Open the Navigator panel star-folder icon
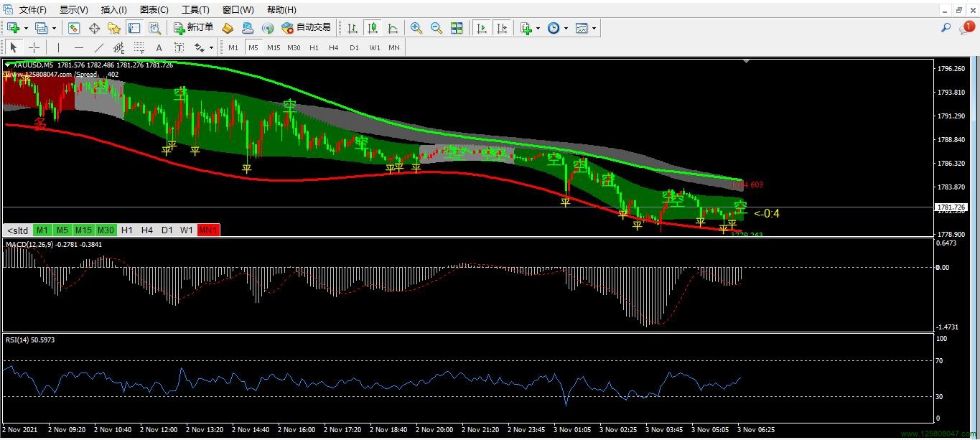Image resolution: width=980 pixels, height=440 pixels. (113, 28)
